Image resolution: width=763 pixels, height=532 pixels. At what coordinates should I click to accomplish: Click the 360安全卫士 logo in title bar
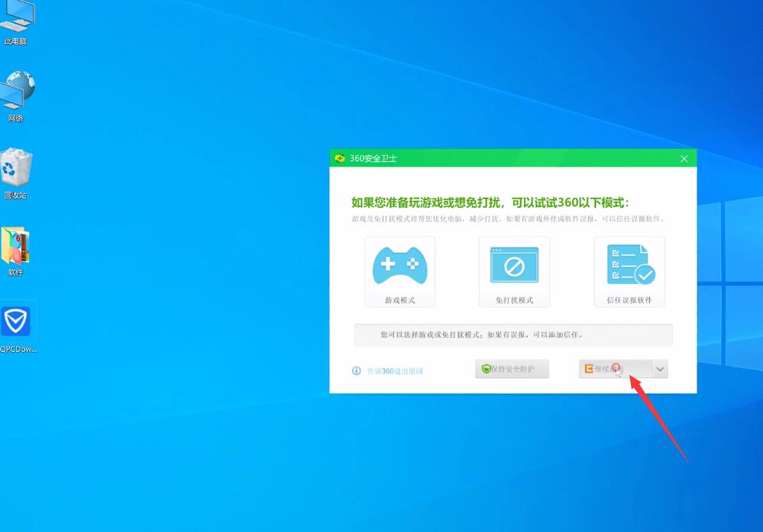[340, 159]
